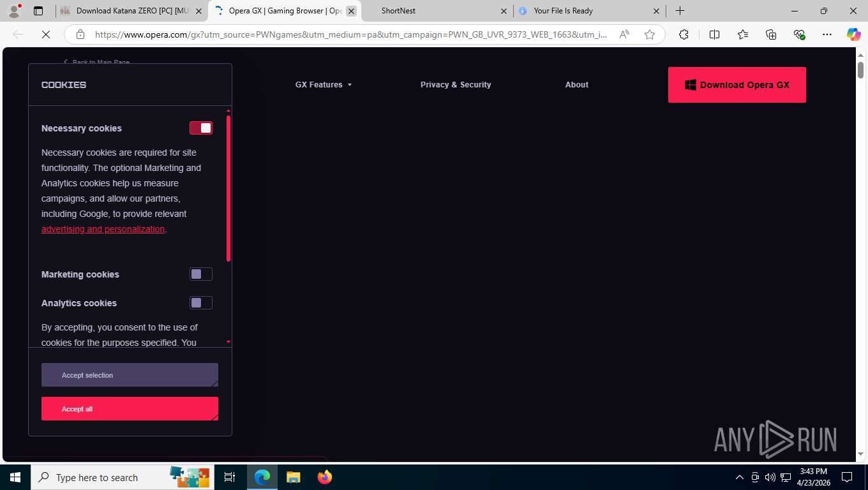
Task: Click the COOKIES panel heading
Action: tap(64, 85)
